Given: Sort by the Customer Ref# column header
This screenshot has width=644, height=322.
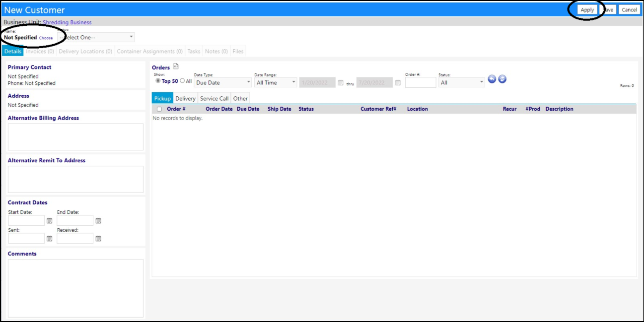Looking at the screenshot, I should [x=378, y=109].
